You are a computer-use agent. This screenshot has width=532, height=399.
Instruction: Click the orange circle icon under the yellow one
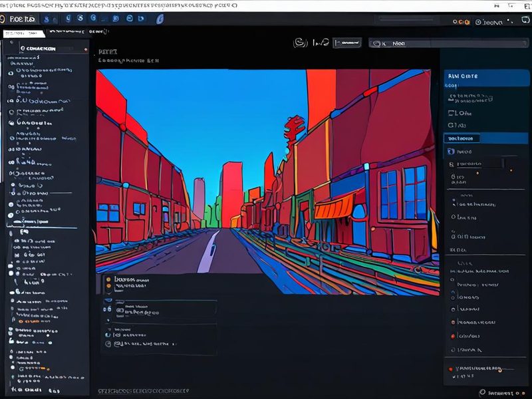pos(108,287)
